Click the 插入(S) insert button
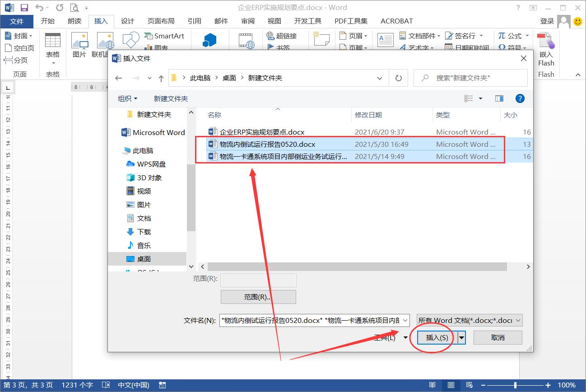 437,337
